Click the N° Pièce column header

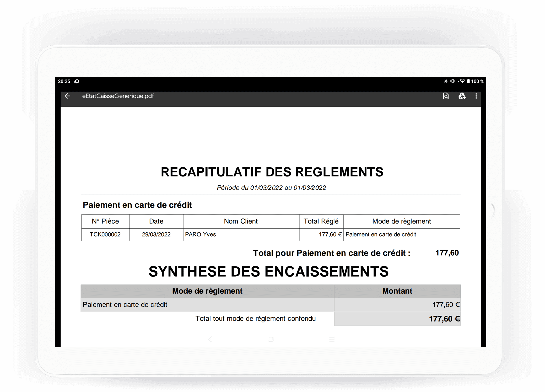(105, 221)
